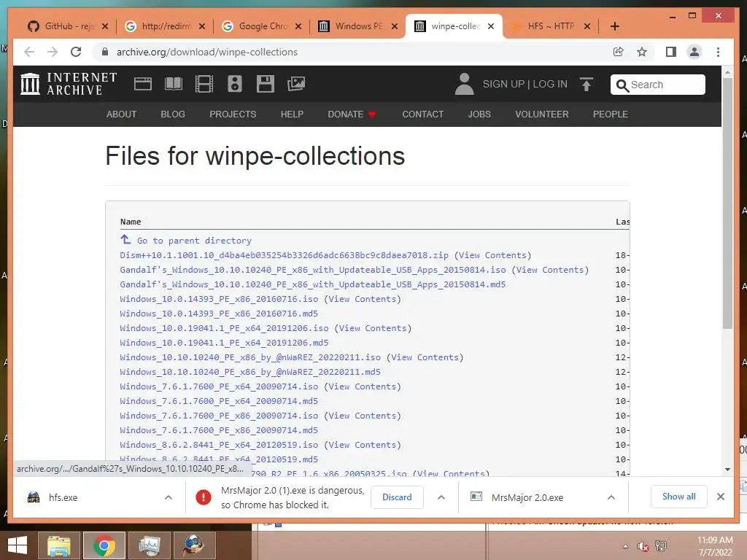View Contents of Windows_7.6.1.7600_PE_x64 iso
The height and width of the screenshot is (560, 747).
coord(362,386)
